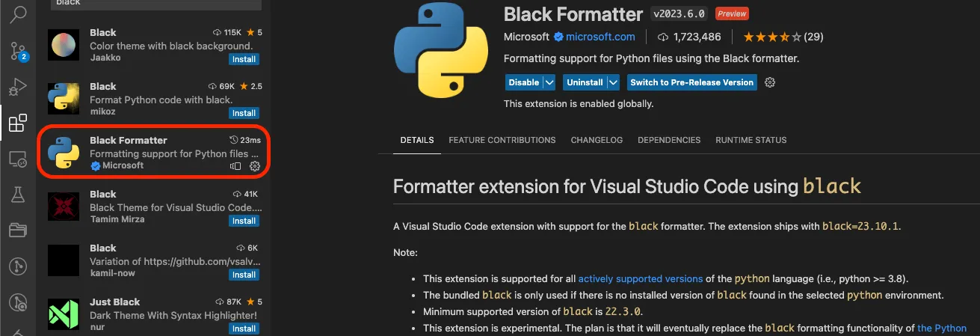Open the Run and Debug view

(18, 87)
